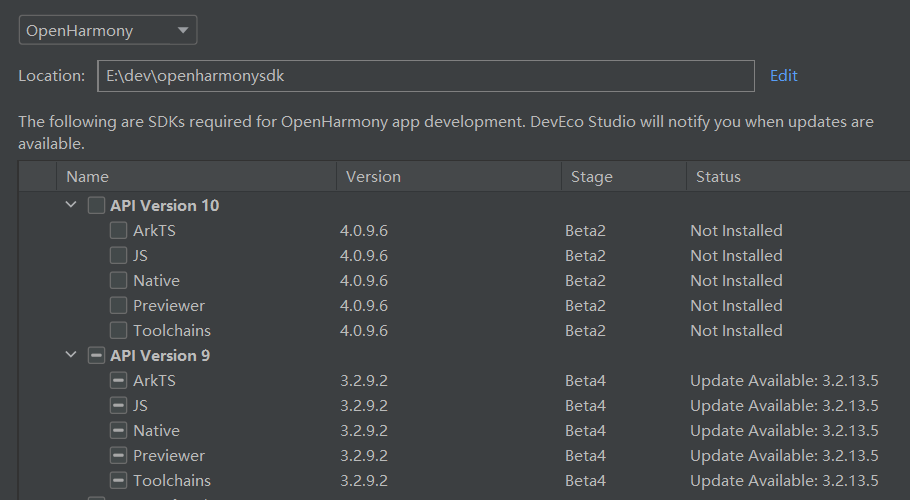
Task: Toggle the Toolchains 3.2.9.2 checkbox
Action: pos(118,480)
